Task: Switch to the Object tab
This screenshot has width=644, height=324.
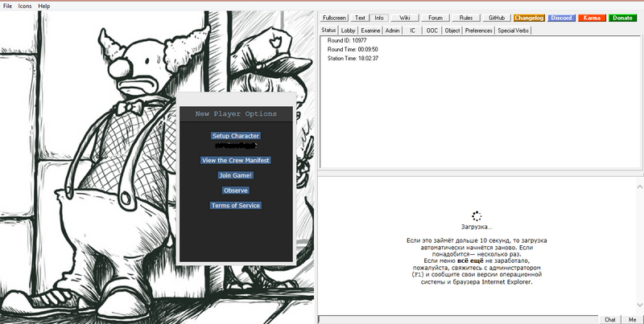Action: (x=452, y=31)
